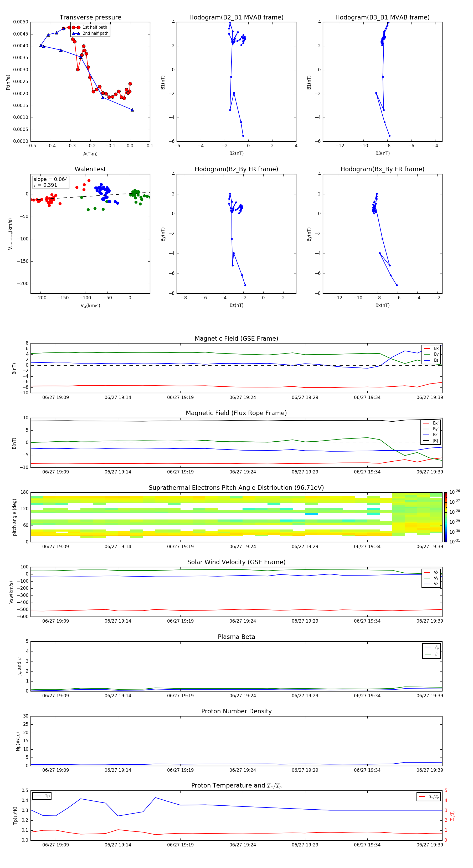
Task: Click the 'Tp' legend box
Action: pyautogui.click(x=42, y=796)
